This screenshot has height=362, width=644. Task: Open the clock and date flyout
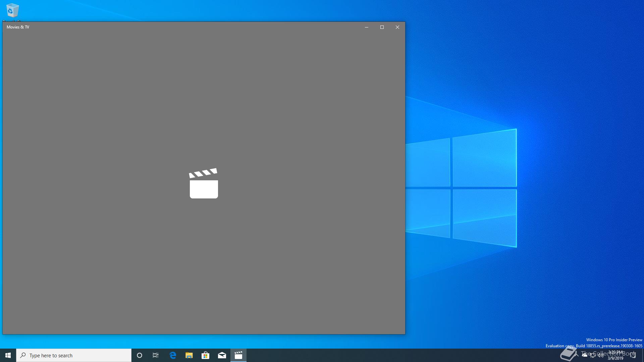[x=615, y=355]
